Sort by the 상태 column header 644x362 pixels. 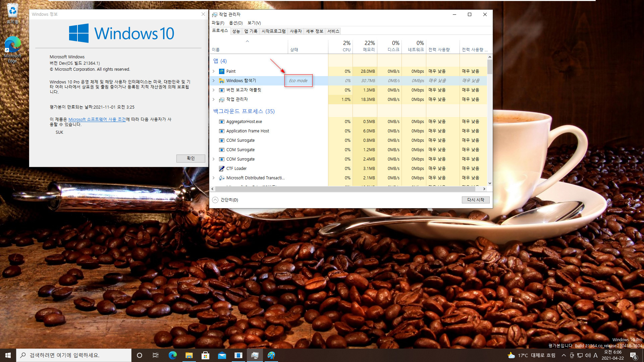point(308,46)
